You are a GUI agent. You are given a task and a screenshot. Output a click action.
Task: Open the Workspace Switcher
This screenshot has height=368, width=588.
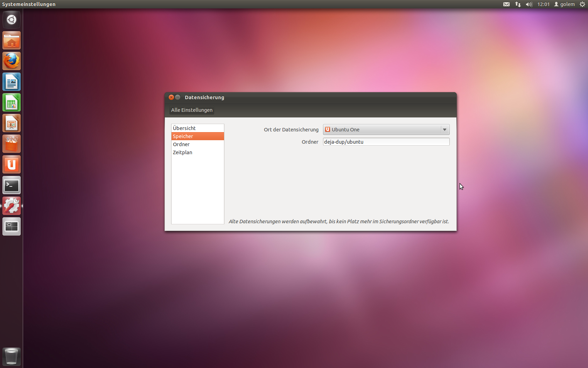tap(12, 226)
